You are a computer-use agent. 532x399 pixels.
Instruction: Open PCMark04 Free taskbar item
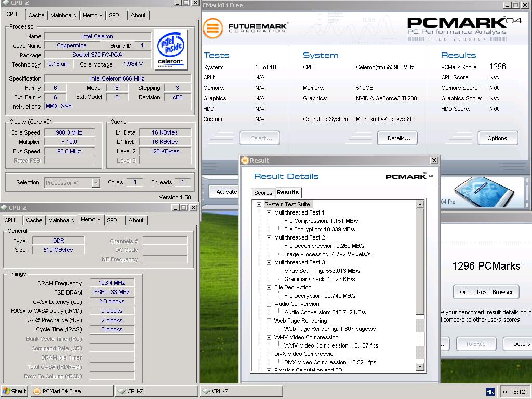[x=72, y=391]
